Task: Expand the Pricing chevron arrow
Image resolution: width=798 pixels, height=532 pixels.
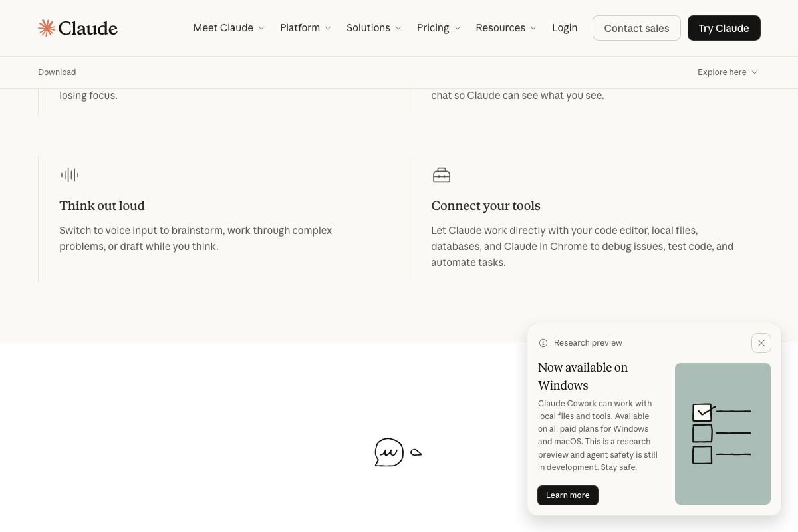Action: click(458, 28)
